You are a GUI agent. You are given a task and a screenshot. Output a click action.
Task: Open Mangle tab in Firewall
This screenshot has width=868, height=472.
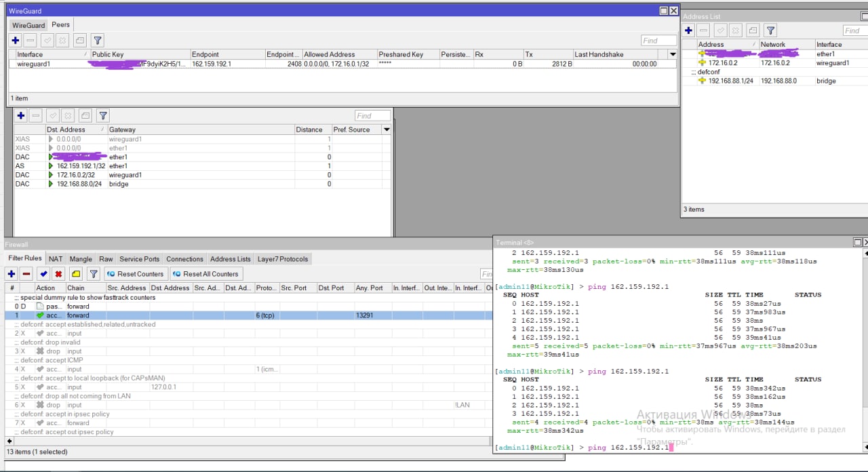point(81,259)
